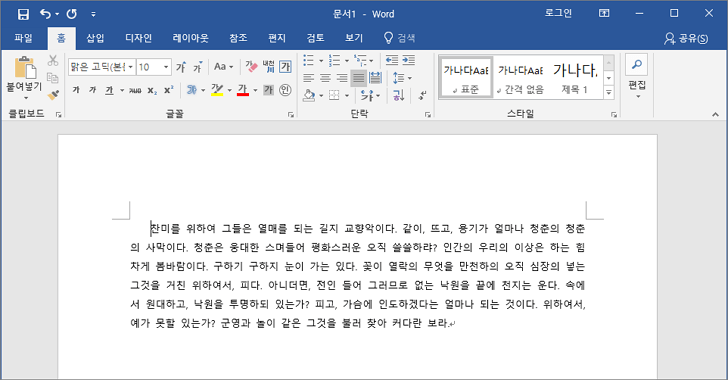
Task: Click the 검색 tell-me search box
Action: pyautogui.click(x=399, y=38)
